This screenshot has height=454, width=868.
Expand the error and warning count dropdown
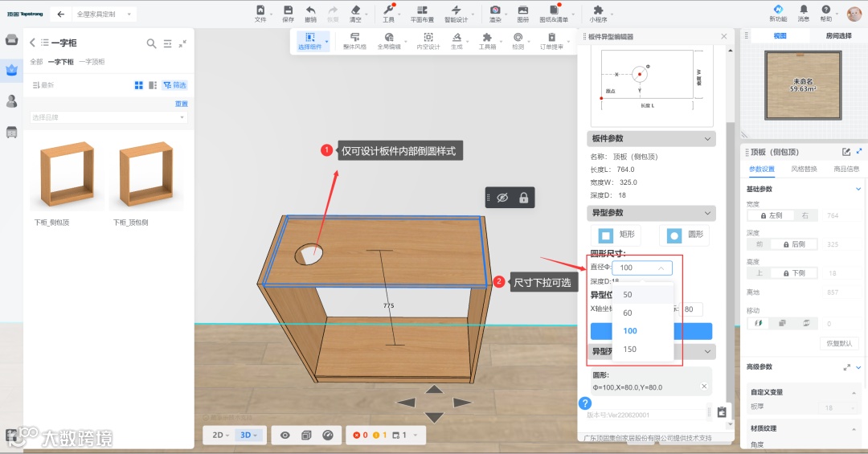pos(416,436)
